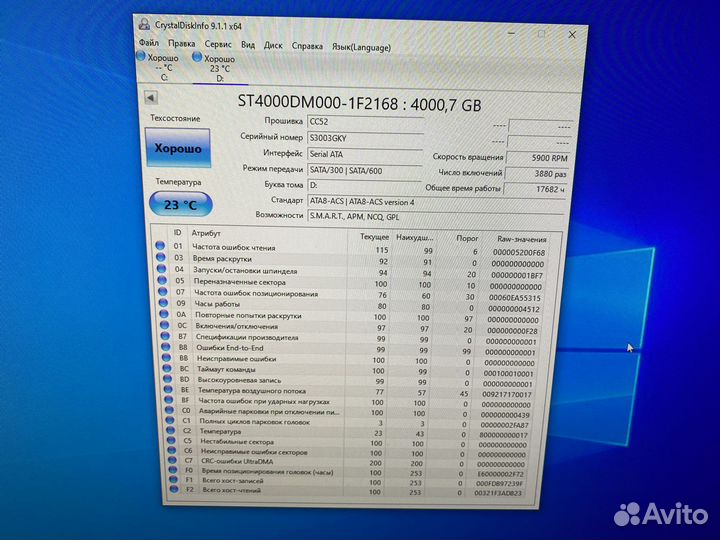Click status icon for Температура воздушного потока
Viewport: 720px width, 540px height.
click(169, 390)
